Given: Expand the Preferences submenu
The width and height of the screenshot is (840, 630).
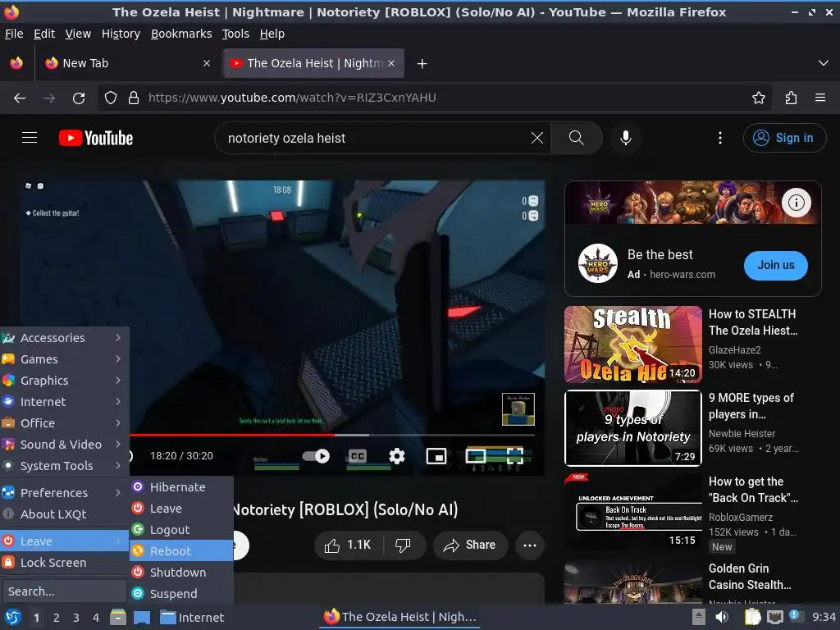Looking at the screenshot, I should pos(64,493).
